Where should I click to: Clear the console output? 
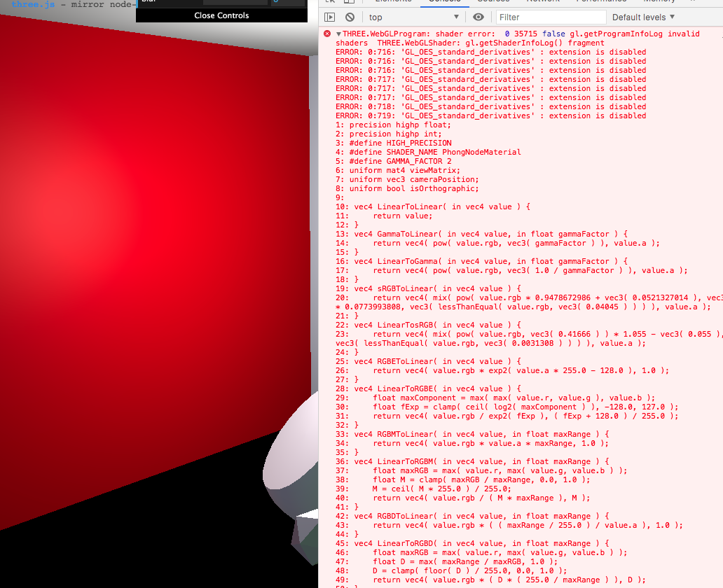pos(350,17)
